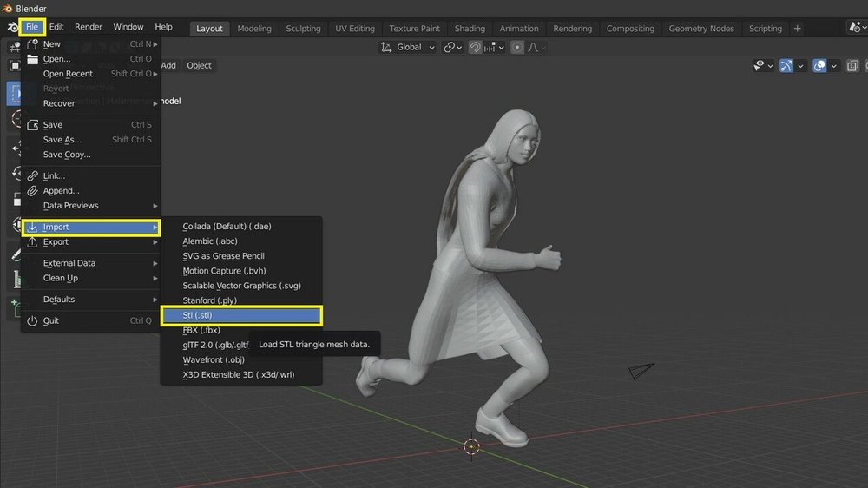The width and height of the screenshot is (868, 488).
Task: Toggle X-ray icon in viewport header
Action: coord(852,65)
